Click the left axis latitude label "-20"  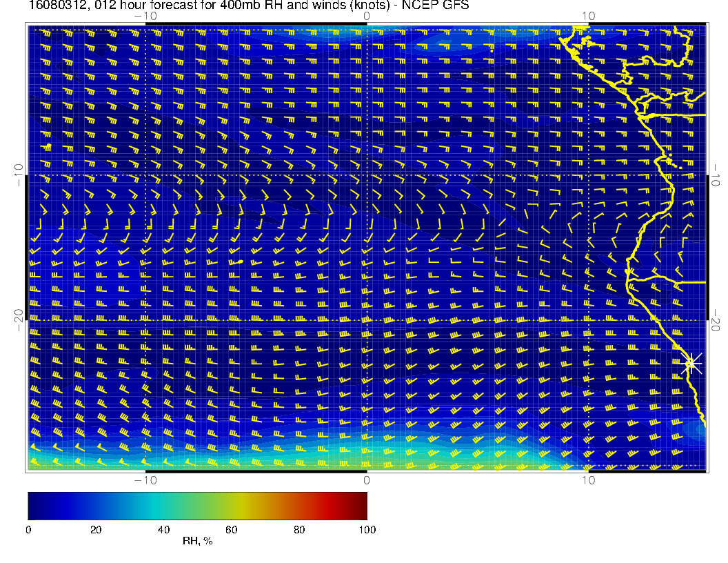pos(19,320)
